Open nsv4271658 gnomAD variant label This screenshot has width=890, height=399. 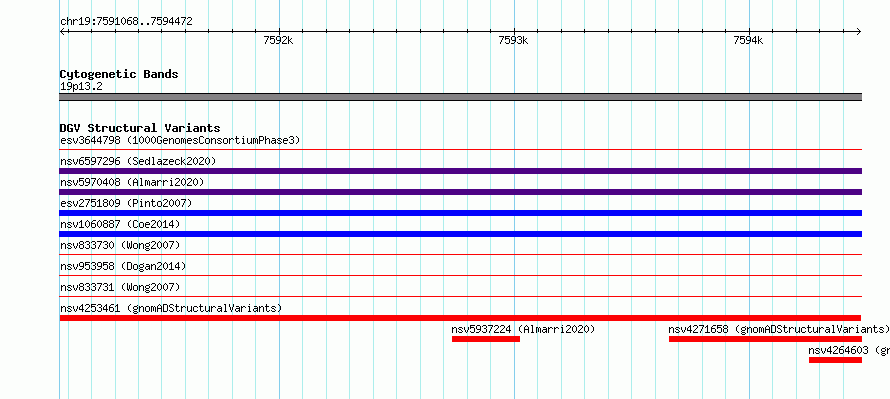tap(779, 329)
